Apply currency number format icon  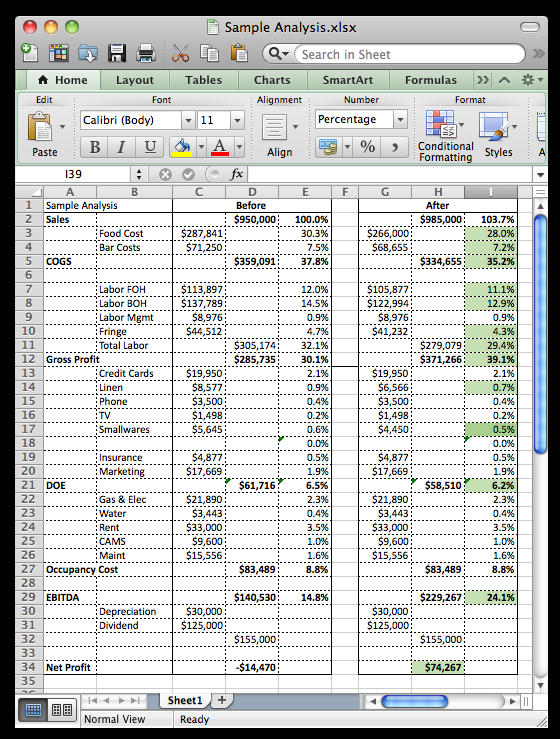click(x=328, y=147)
